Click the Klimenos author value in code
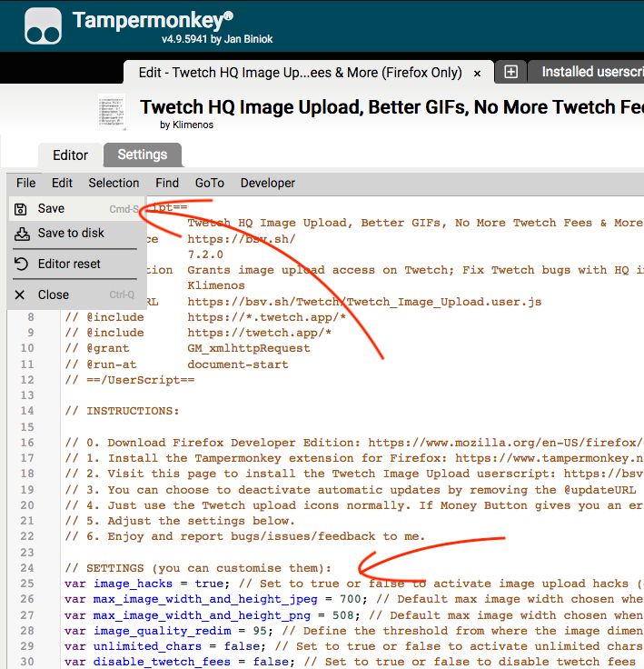The image size is (644, 669). [216, 285]
